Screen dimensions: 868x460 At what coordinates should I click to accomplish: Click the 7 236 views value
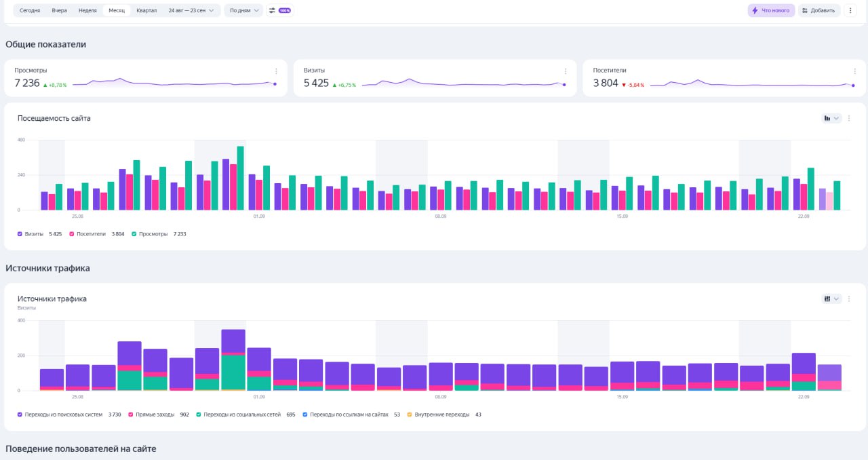click(x=27, y=83)
